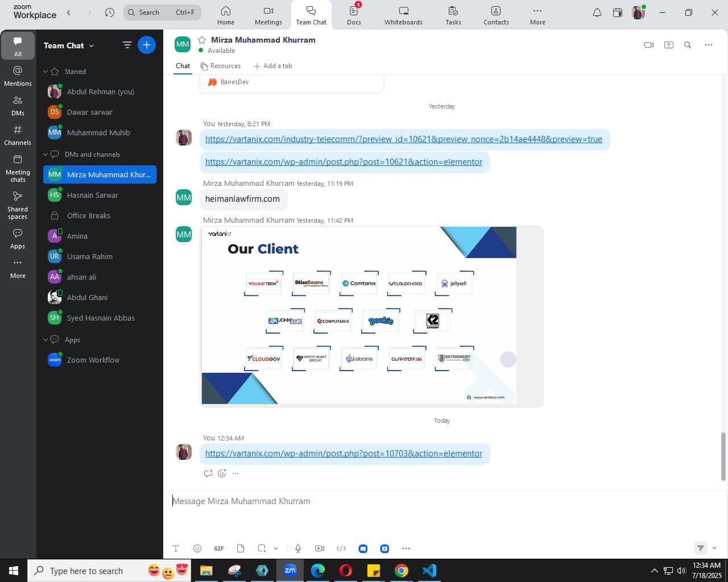
Task: Open the Channels sidebar section
Action: (18, 135)
